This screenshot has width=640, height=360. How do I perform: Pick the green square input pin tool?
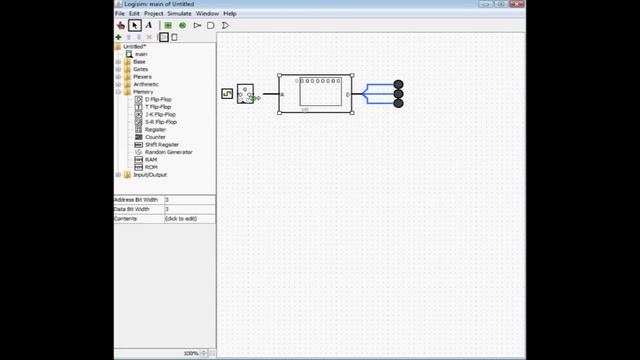[168, 25]
